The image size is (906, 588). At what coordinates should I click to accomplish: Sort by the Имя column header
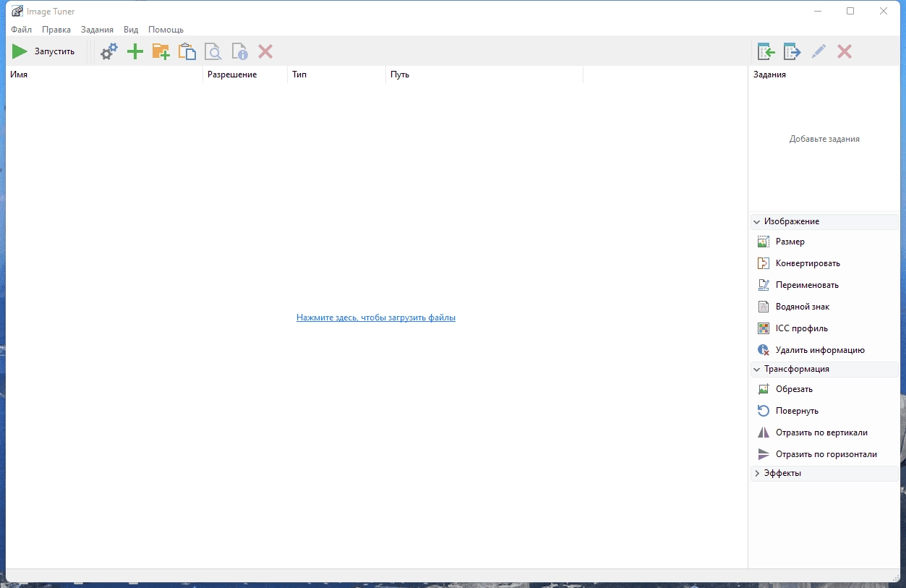[x=104, y=74]
